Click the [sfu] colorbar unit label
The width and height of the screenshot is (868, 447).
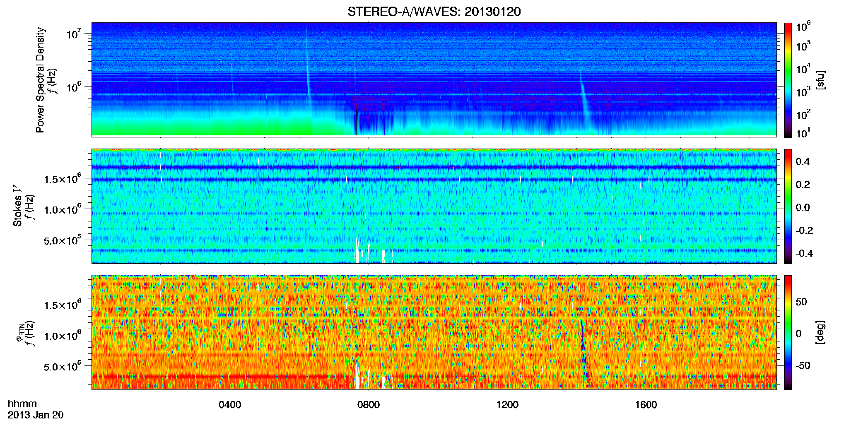820,80
